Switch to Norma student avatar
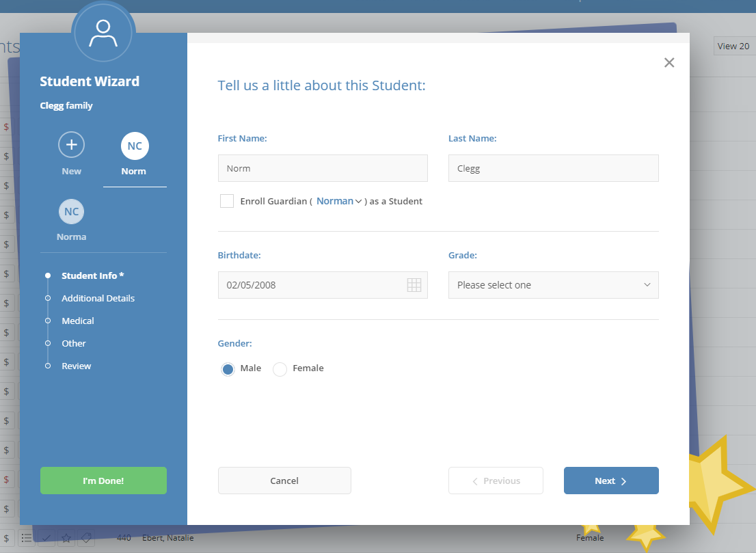The width and height of the screenshot is (756, 553). pos(72,212)
